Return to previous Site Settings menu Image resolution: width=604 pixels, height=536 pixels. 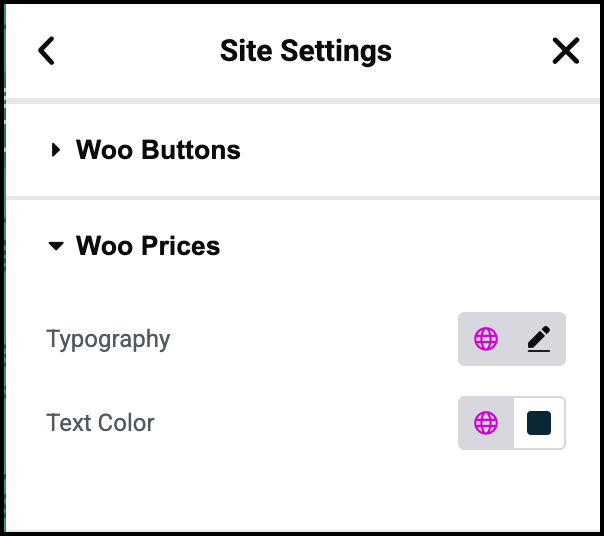coord(46,50)
